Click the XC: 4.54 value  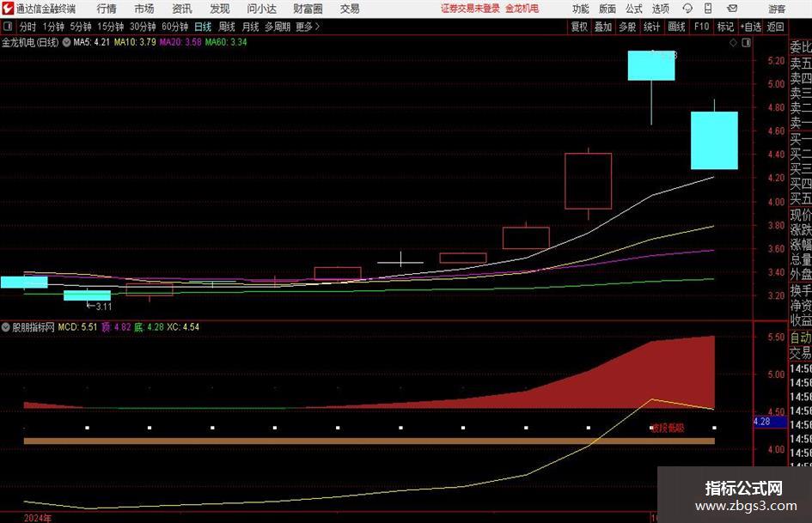(183, 327)
